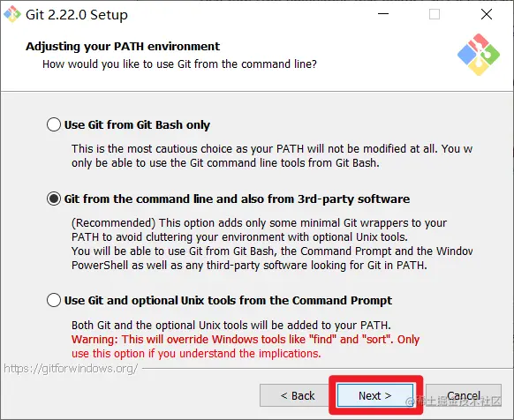The height and width of the screenshot is (420, 514).
Task: Minimize the Git Setup window
Action: [383, 14]
